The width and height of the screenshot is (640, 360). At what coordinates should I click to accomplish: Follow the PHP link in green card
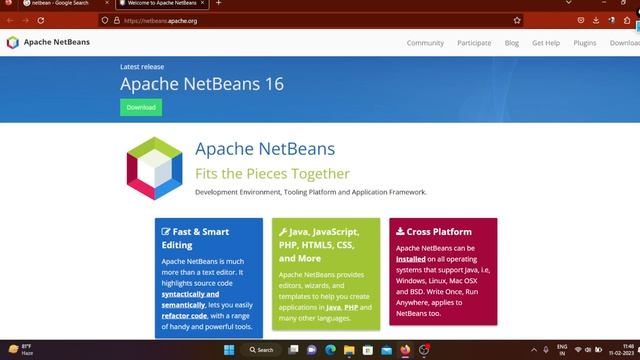click(x=351, y=307)
